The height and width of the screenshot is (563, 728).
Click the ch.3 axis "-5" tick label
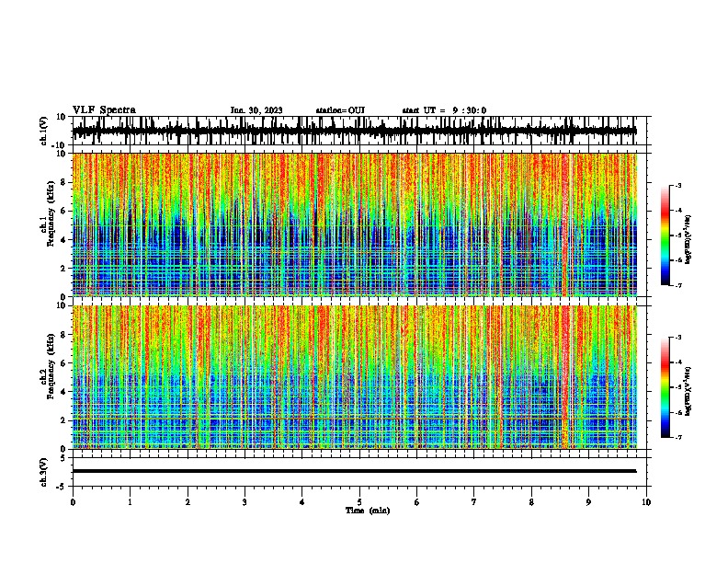(x=62, y=487)
